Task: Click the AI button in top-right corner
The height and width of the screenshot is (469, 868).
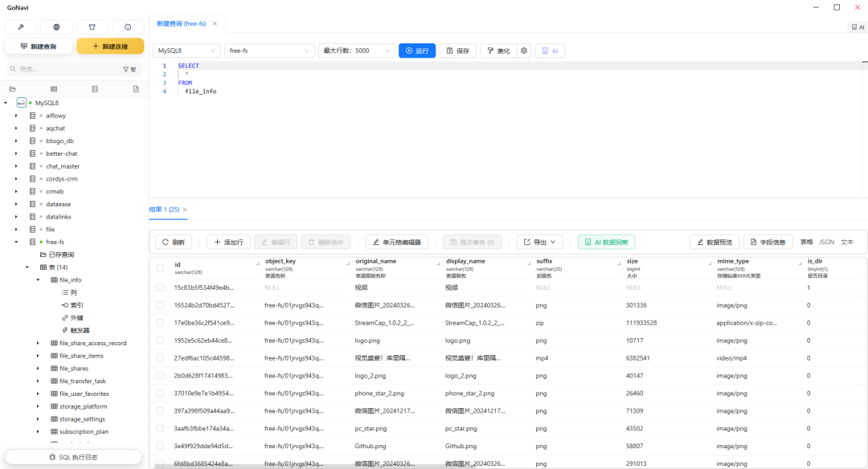Action: coord(858,27)
